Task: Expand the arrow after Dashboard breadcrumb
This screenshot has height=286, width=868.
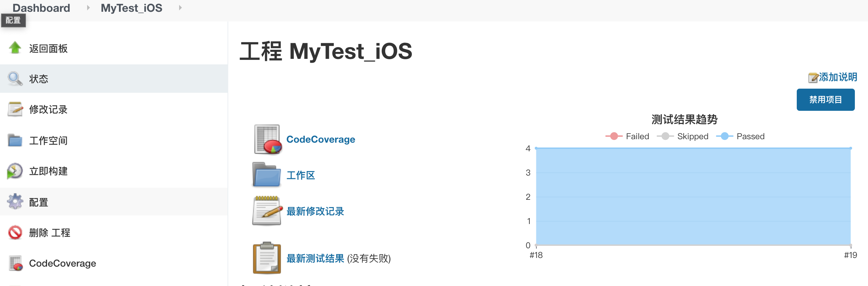Action: click(88, 8)
